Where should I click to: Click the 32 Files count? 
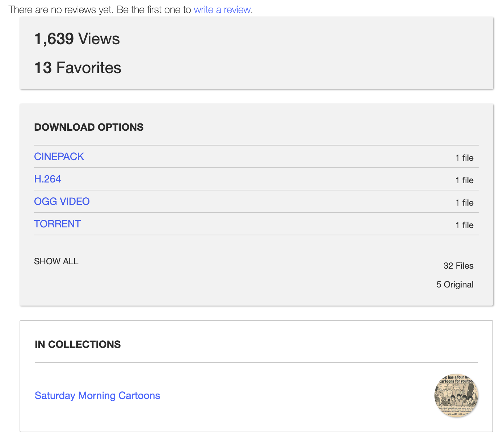click(x=458, y=266)
